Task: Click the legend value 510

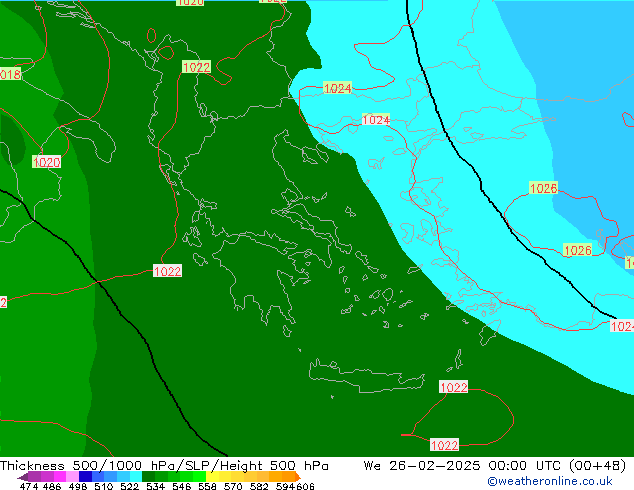Action: [104, 486]
